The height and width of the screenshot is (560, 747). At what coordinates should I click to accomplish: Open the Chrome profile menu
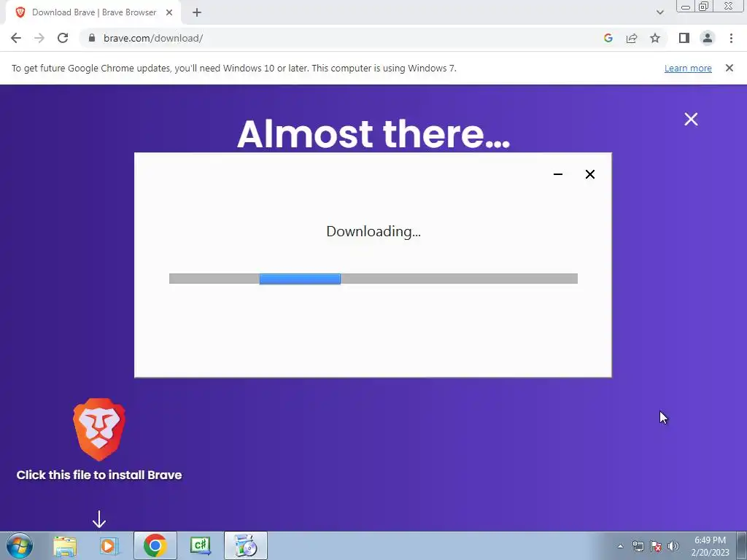[708, 38]
